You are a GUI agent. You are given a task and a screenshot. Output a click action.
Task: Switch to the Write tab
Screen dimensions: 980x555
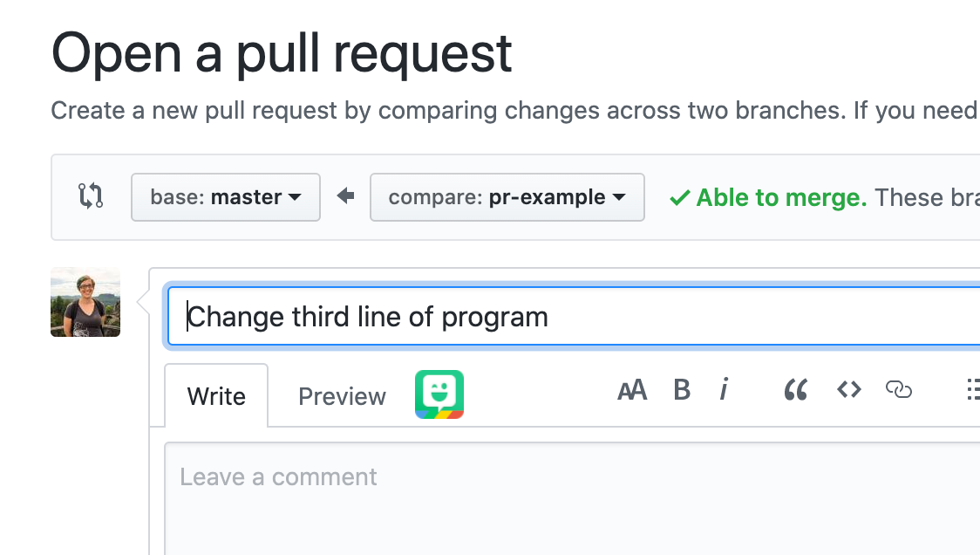[216, 396]
